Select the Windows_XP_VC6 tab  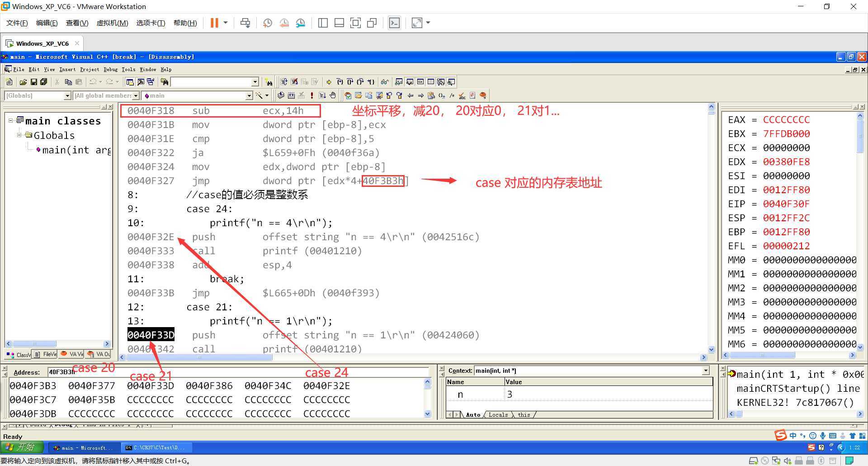pyautogui.click(x=42, y=43)
